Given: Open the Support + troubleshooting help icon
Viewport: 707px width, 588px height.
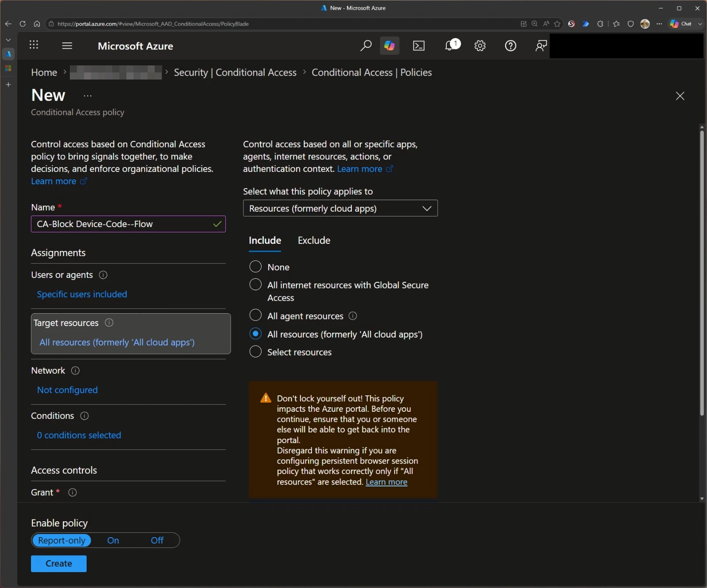Looking at the screenshot, I should [x=510, y=46].
